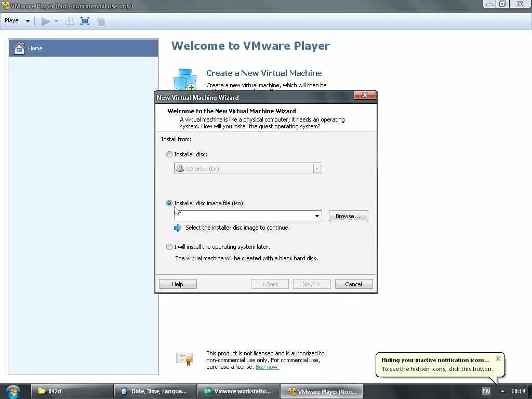Open the Player menu dropdown
This screenshot has height=399, width=532.
pos(17,21)
